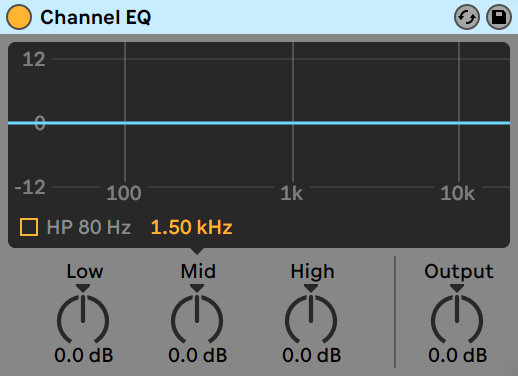Select the Mid 0.0 dB value

click(x=198, y=355)
